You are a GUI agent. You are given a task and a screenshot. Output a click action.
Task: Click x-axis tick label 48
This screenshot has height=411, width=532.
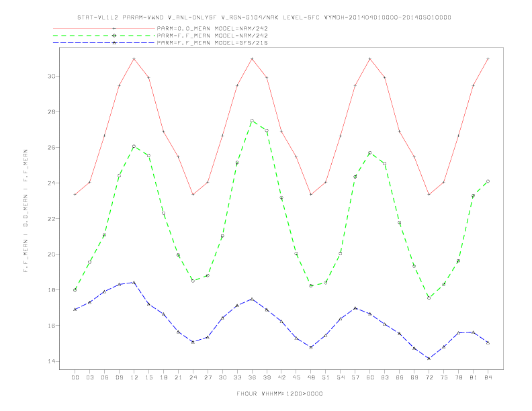311,377
